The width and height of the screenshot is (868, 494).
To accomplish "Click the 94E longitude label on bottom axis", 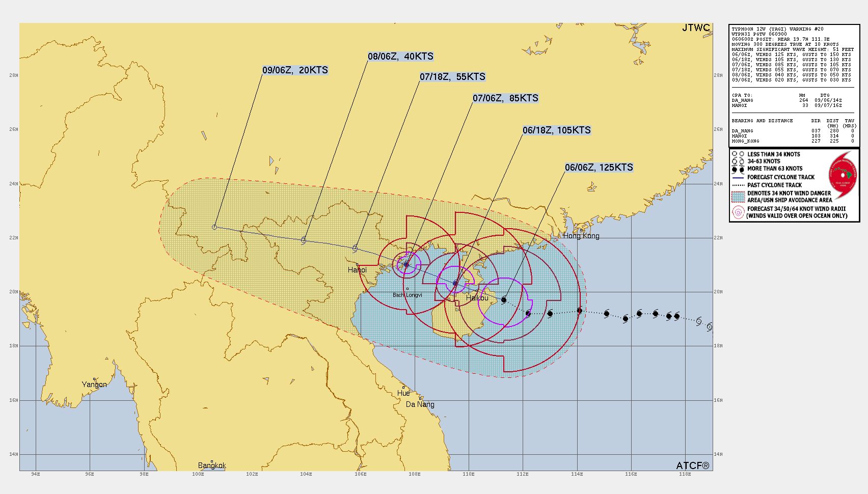I will point(36,474).
